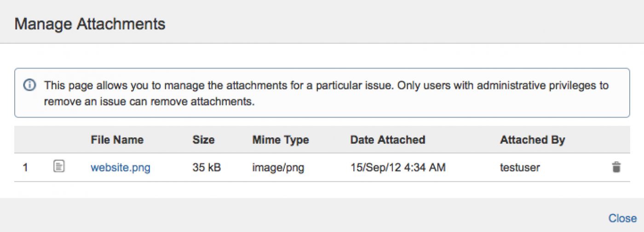The width and height of the screenshot is (644, 232).
Task: Click the testuser attached-by value
Action: point(520,168)
